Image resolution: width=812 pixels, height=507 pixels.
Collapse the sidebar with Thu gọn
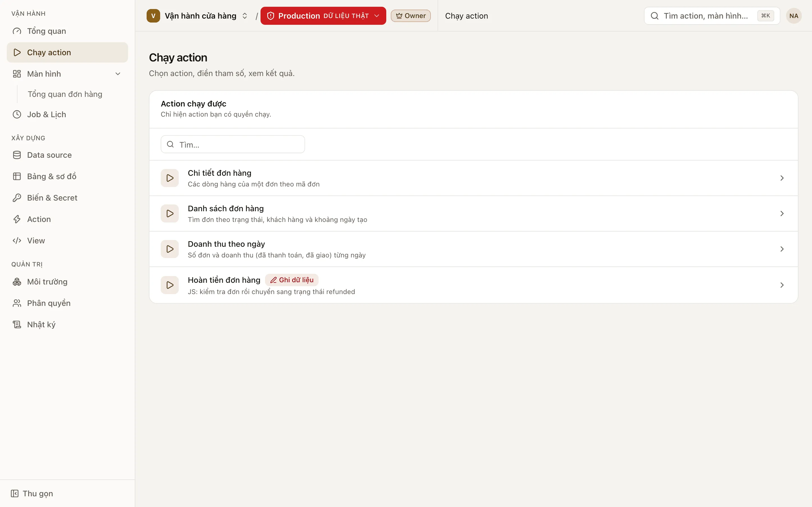coord(32,493)
